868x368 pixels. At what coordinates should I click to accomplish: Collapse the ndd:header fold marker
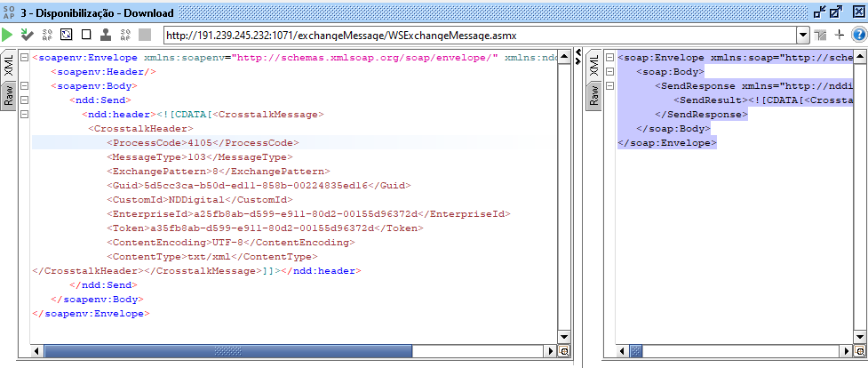pyautogui.click(x=24, y=115)
